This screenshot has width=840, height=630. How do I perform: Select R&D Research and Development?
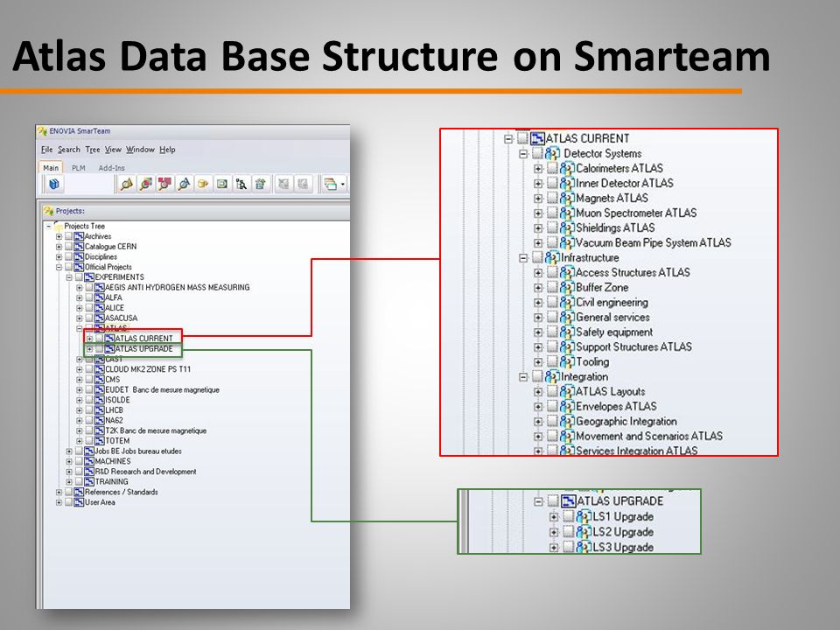coord(146,472)
